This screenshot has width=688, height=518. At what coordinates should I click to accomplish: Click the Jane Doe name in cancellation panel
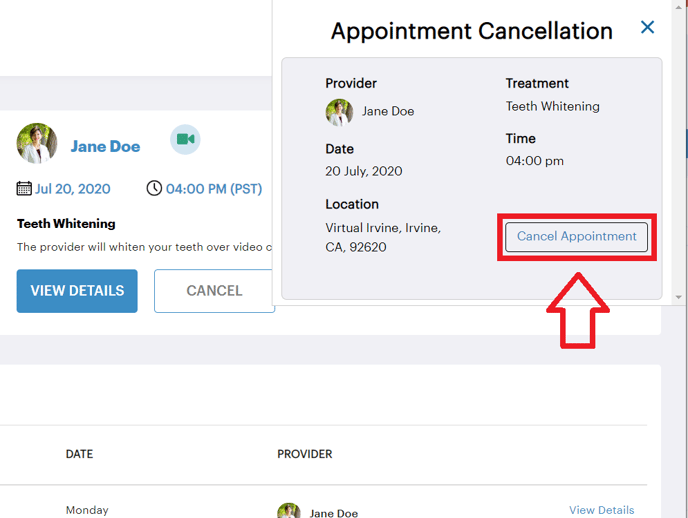click(x=388, y=111)
